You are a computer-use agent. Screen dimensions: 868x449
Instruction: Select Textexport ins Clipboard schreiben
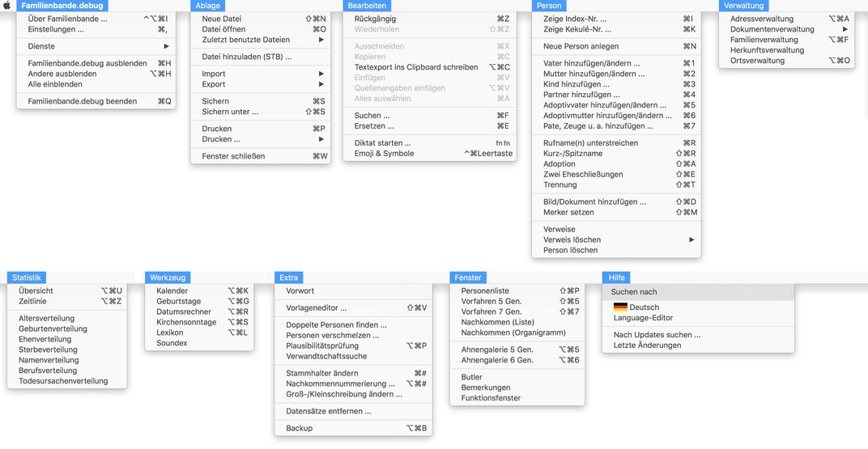tap(416, 67)
